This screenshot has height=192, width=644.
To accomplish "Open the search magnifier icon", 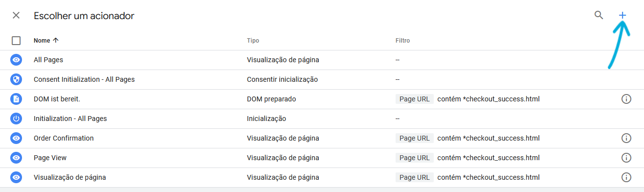I will pos(599,15).
